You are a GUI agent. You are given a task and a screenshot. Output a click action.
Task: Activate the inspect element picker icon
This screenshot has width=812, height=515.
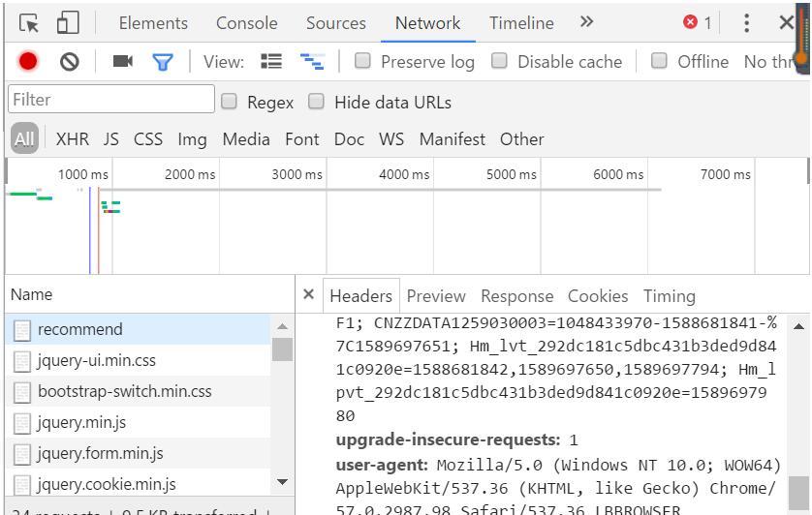pyautogui.click(x=29, y=23)
